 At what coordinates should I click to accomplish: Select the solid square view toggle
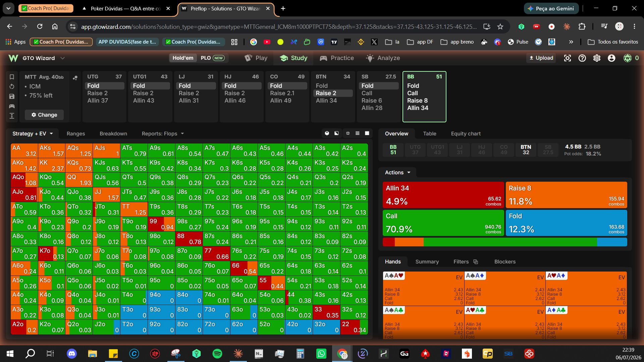367,133
